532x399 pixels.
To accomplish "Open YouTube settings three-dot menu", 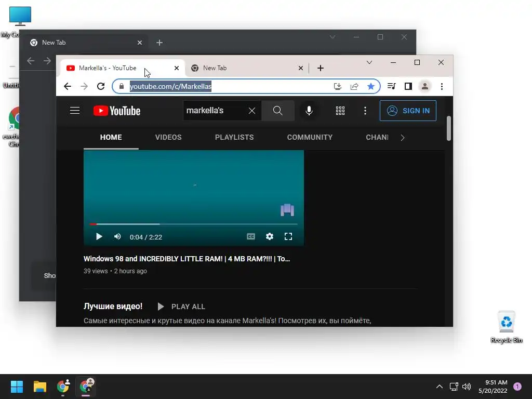I will 365,111.
